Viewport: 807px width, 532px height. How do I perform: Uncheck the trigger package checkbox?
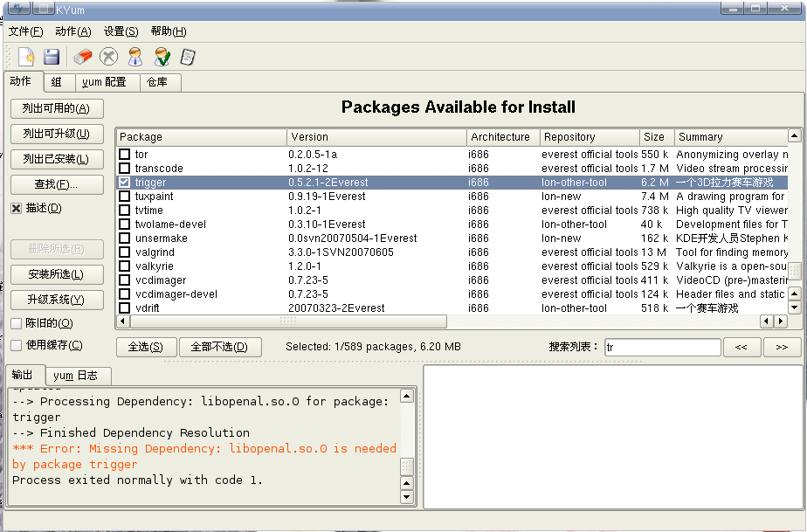[x=125, y=182]
